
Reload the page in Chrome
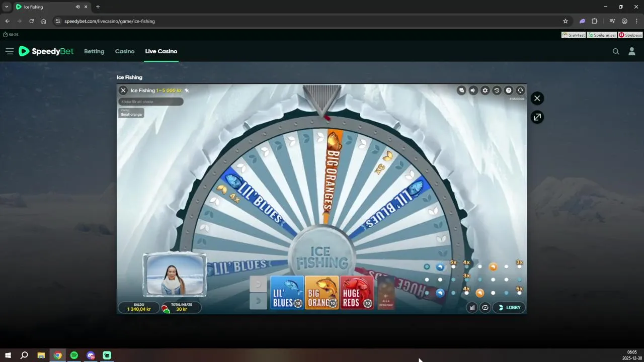pos(31,21)
